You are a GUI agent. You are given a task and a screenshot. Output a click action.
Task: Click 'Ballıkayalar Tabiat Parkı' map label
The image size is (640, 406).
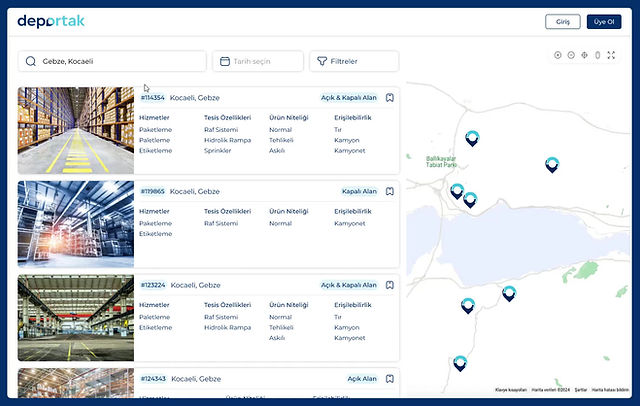pyautogui.click(x=441, y=162)
